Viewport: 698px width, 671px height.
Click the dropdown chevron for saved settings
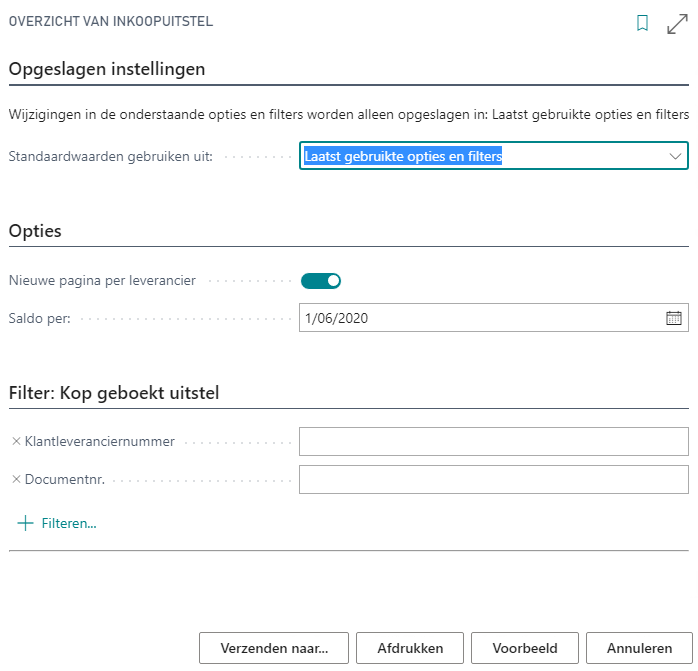[675, 156]
